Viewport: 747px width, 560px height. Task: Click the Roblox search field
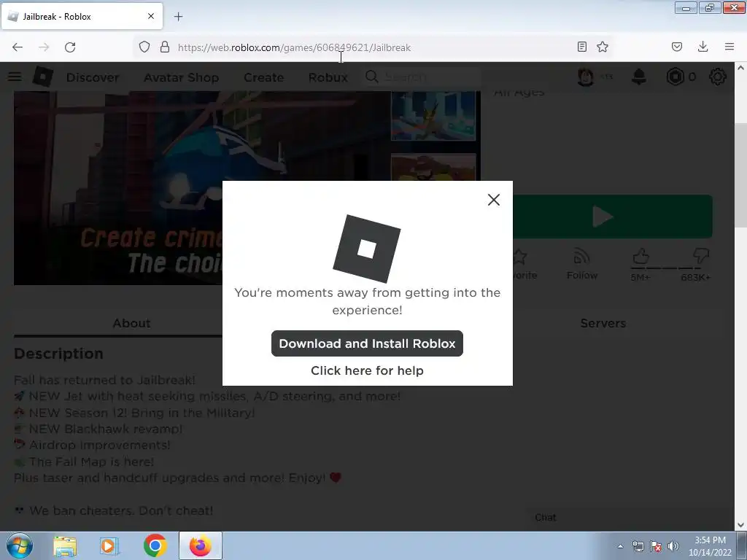click(422, 77)
